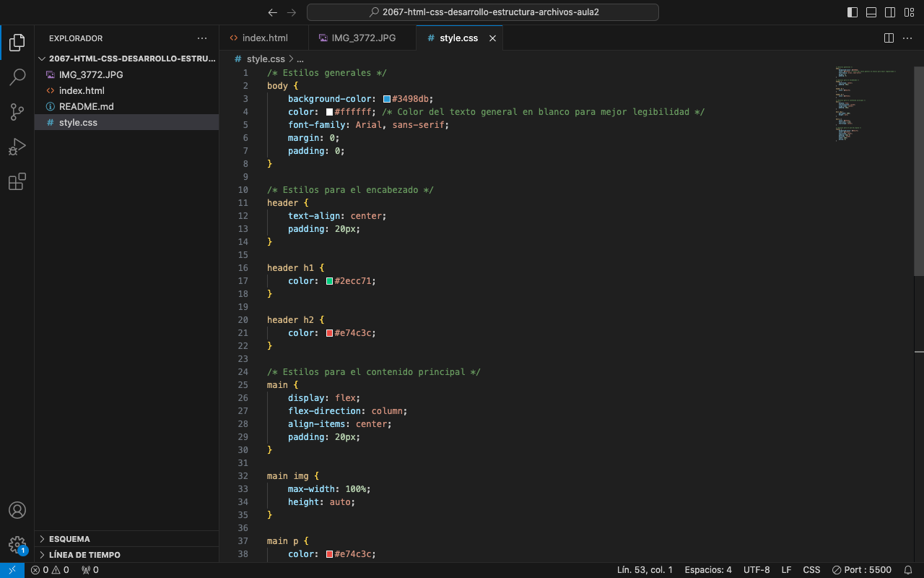
Task: Open the Explorer view in activity bar
Action: (17, 43)
